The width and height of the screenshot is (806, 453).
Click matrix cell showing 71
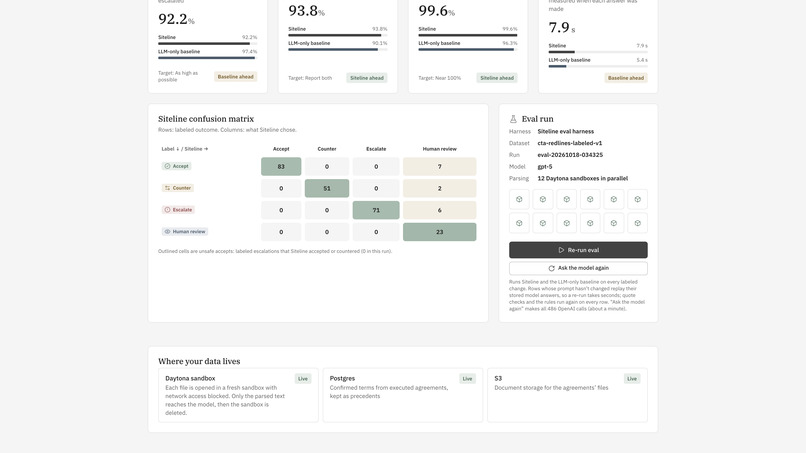(x=376, y=210)
